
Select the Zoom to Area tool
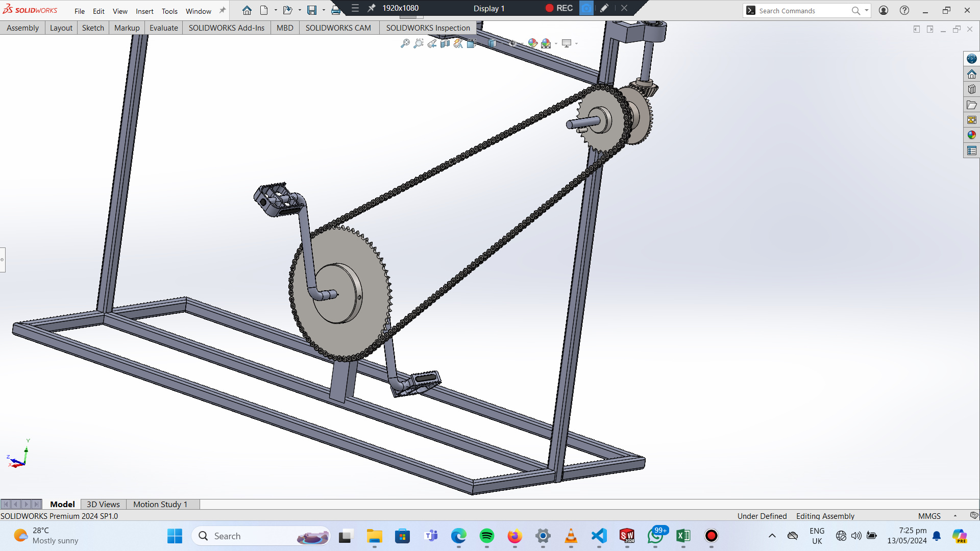(x=419, y=43)
